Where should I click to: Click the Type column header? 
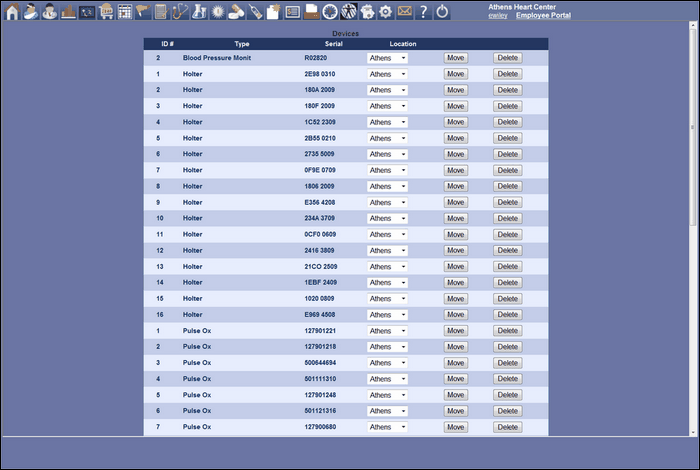click(242, 44)
